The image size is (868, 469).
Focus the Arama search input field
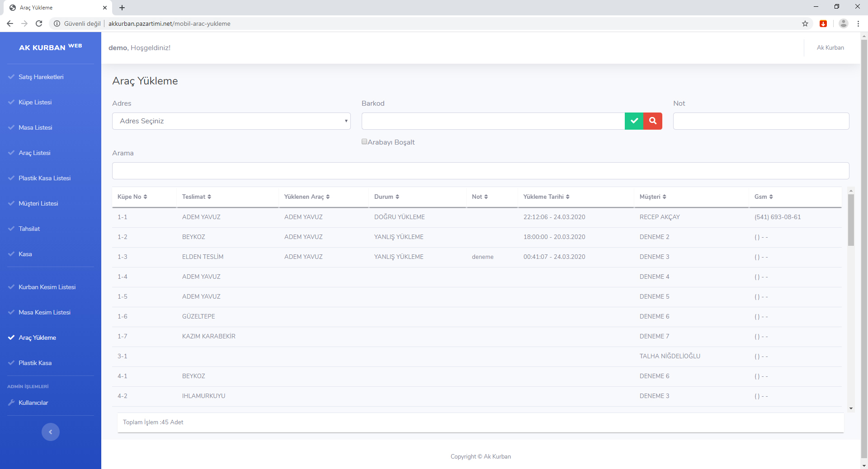point(480,171)
